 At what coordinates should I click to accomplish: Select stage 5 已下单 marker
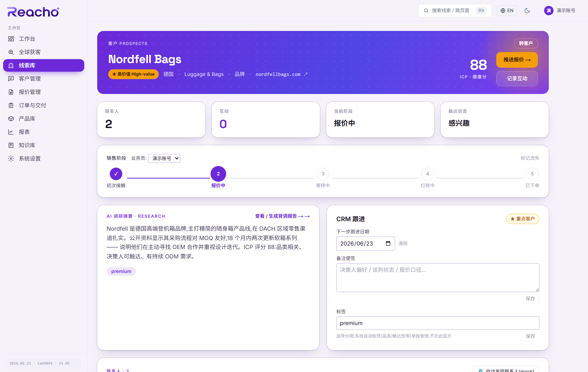[x=532, y=174]
